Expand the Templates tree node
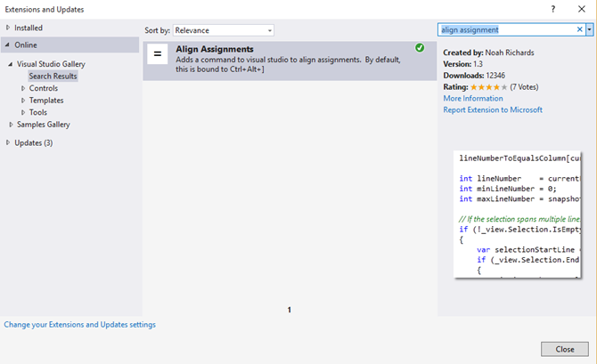The width and height of the screenshot is (597, 364). (24, 101)
